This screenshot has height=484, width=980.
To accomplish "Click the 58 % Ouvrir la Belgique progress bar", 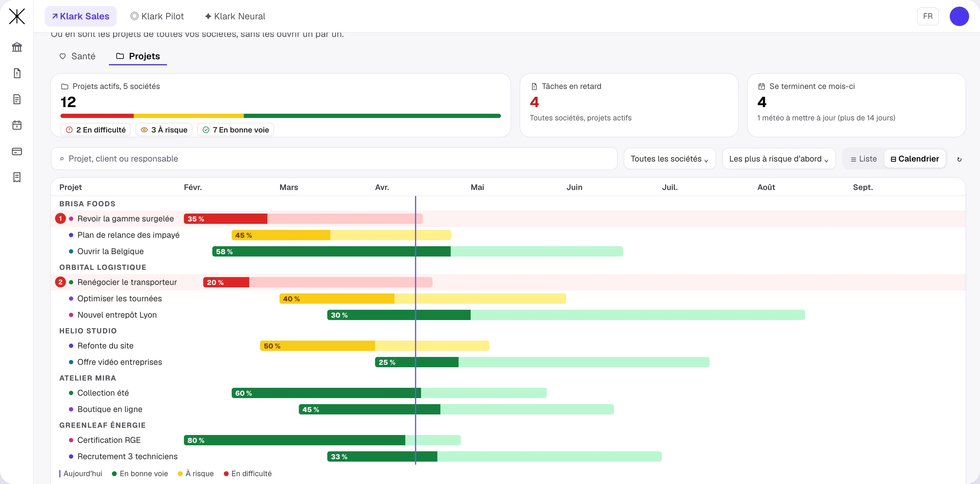I will tap(417, 251).
